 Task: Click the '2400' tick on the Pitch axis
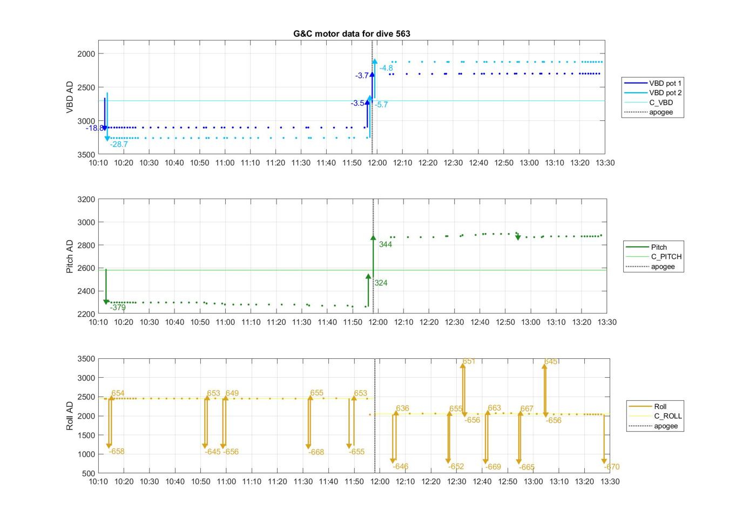click(86, 291)
